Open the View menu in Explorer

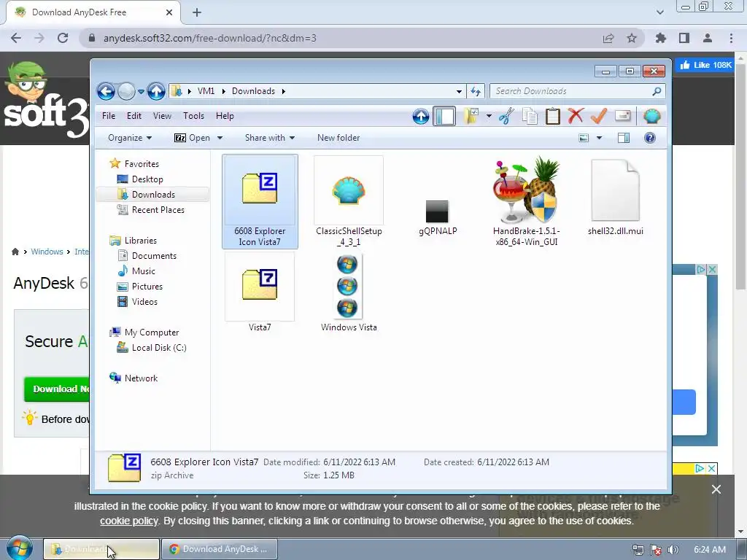(162, 116)
